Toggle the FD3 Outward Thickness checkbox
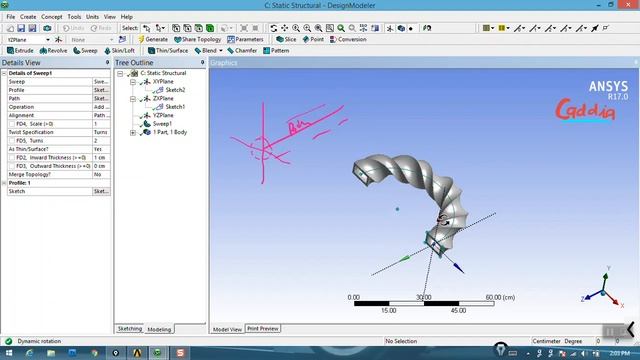The height and width of the screenshot is (360, 640). [12, 166]
